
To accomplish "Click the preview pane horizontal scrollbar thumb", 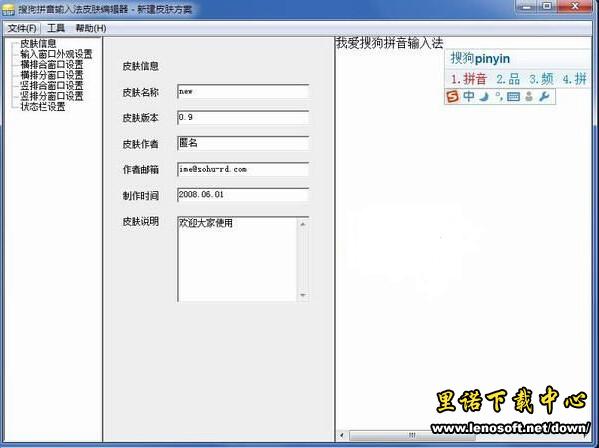I will (x=412, y=435).
